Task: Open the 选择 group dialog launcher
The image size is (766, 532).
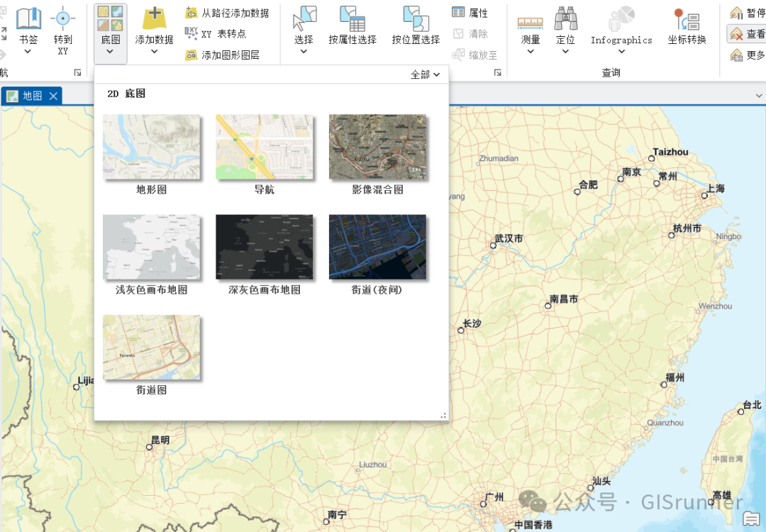Action: [498, 73]
